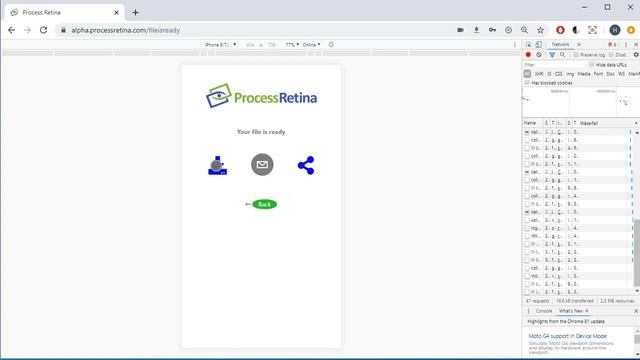640x360 pixels.
Task: Open network search magnifier
Action: point(562,55)
